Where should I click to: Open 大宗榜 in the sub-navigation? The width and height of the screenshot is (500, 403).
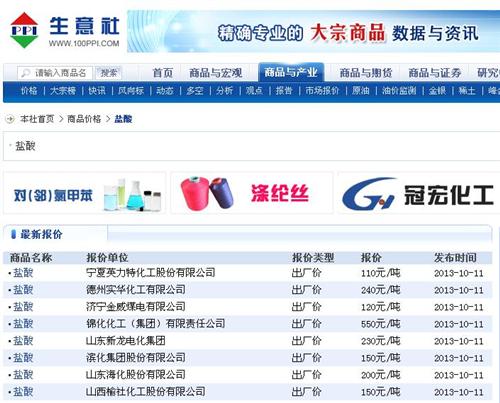pos(63,91)
